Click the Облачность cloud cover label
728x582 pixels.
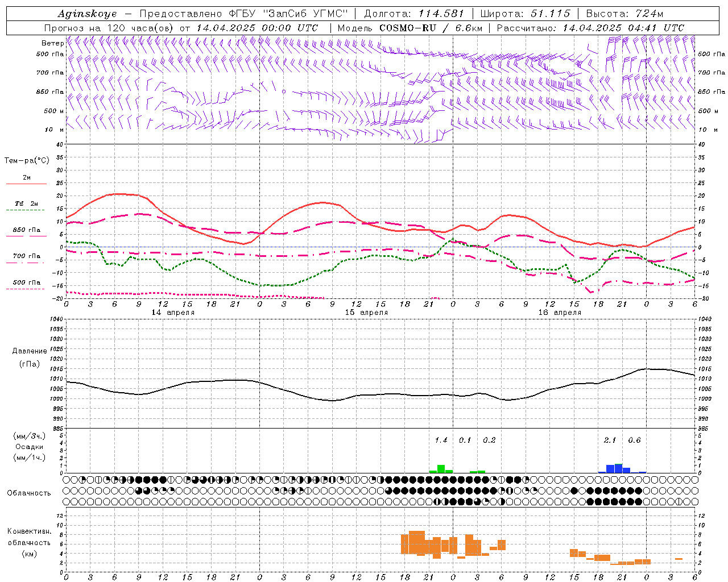pos(29,493)
